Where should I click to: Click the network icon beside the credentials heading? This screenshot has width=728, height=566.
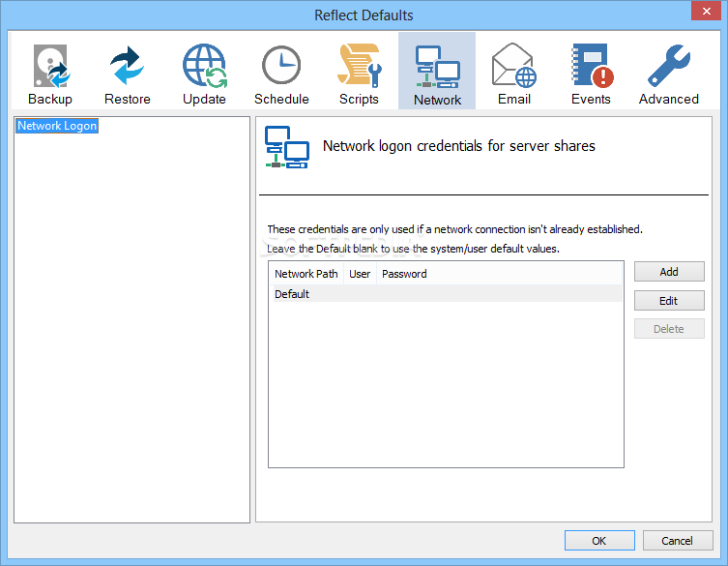point(287,147)
